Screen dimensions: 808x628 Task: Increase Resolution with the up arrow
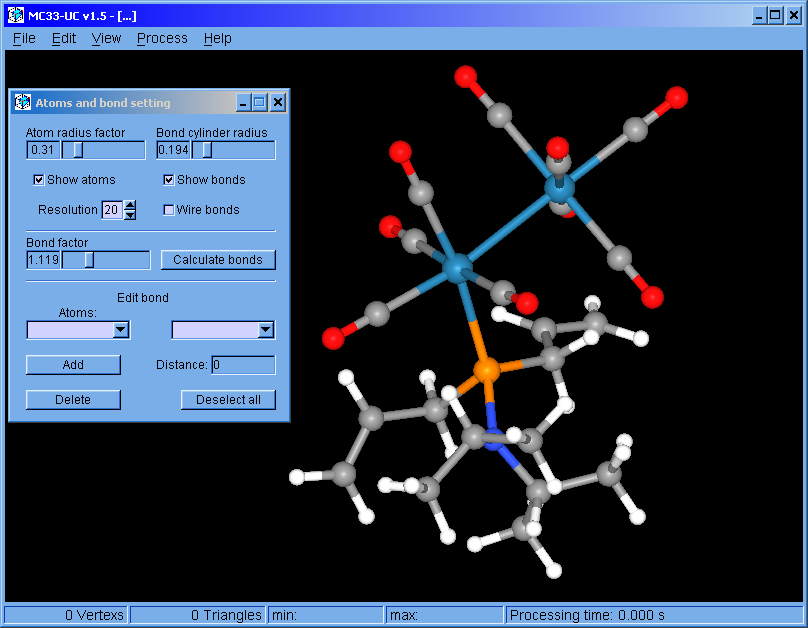click(130, 206)
